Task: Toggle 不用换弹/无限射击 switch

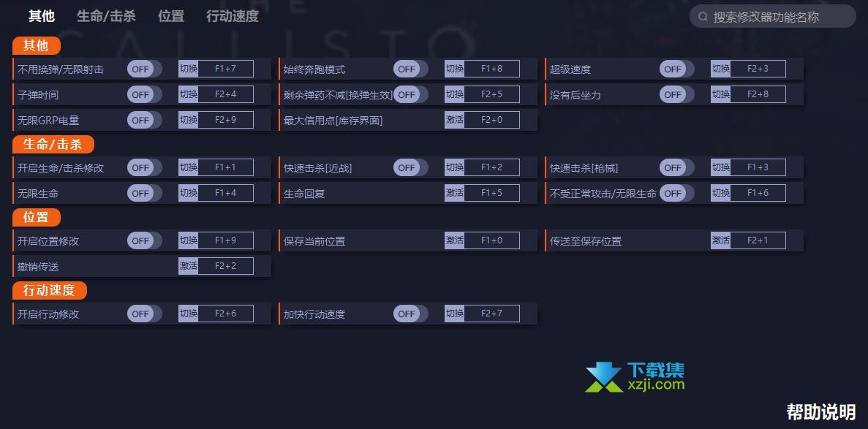Action: tap(145, 69)
